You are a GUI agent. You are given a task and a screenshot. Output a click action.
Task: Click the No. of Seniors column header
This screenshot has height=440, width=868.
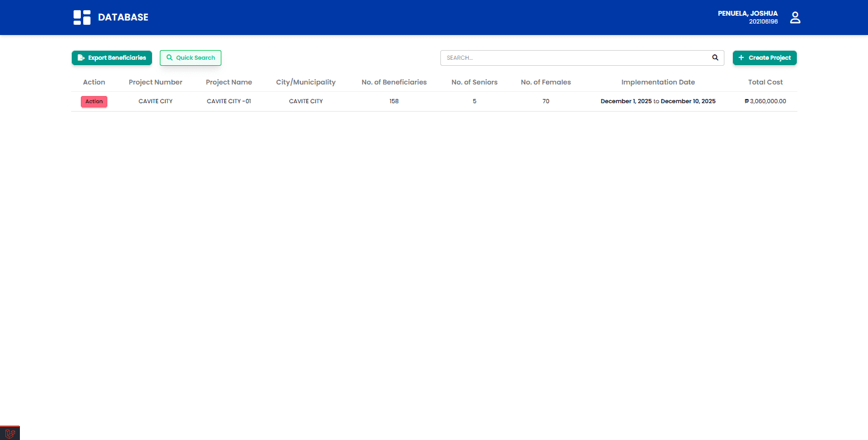coord(475,82)
